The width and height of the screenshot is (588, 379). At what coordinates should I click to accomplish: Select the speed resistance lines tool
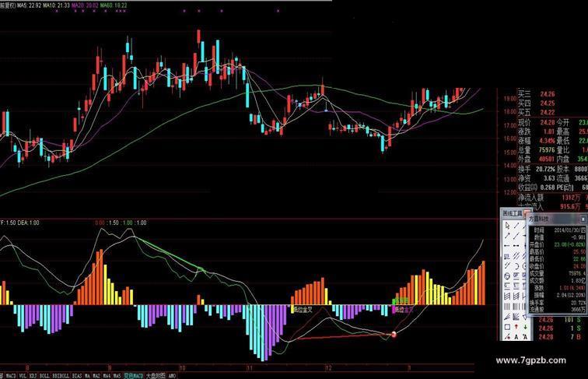[507, 317]
